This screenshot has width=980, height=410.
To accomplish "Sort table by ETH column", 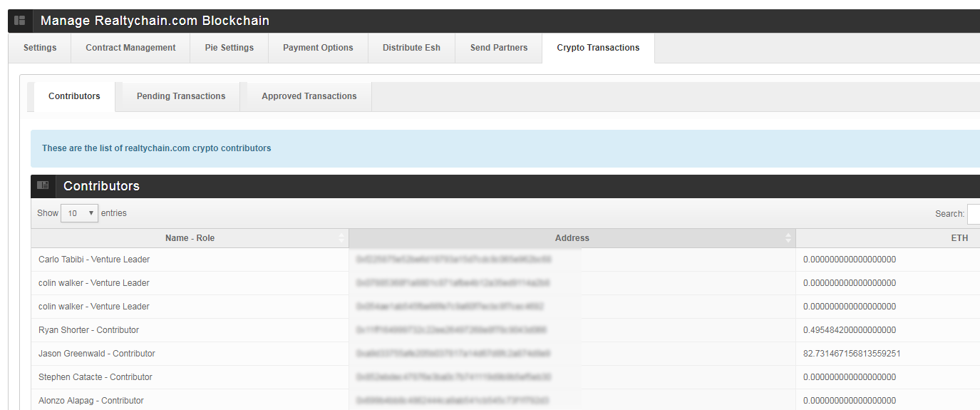I will pos(888,238).
